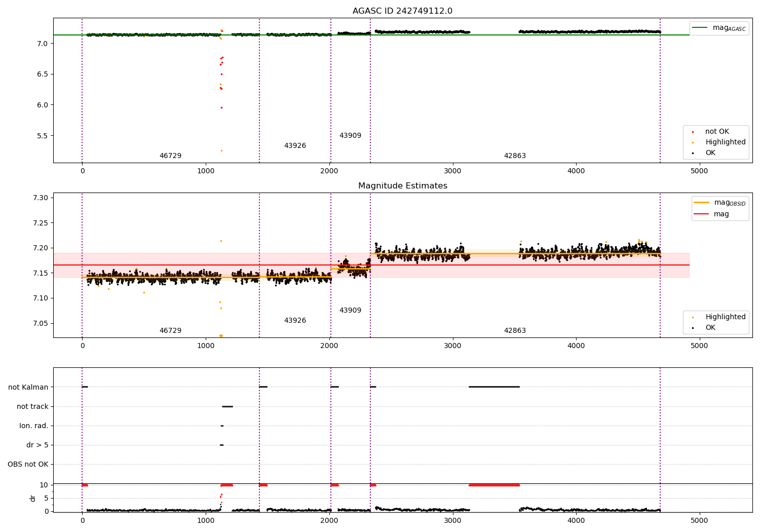Select 'OK' in the Magnitude Estimates legend
The height and width of the screenshot is (532, 760).
click(710, 328)
